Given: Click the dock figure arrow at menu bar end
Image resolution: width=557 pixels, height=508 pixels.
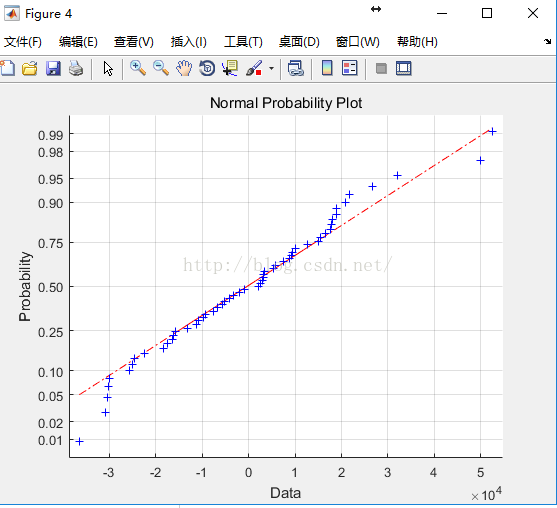Looking at the screenshot, I should pyautogui.click(x=547, y=42).
